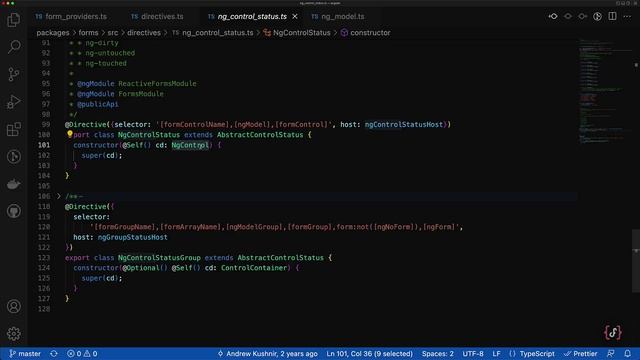
Task: Click NgControlStatusGroup class name on line 123
Action: tap(159, 258)
